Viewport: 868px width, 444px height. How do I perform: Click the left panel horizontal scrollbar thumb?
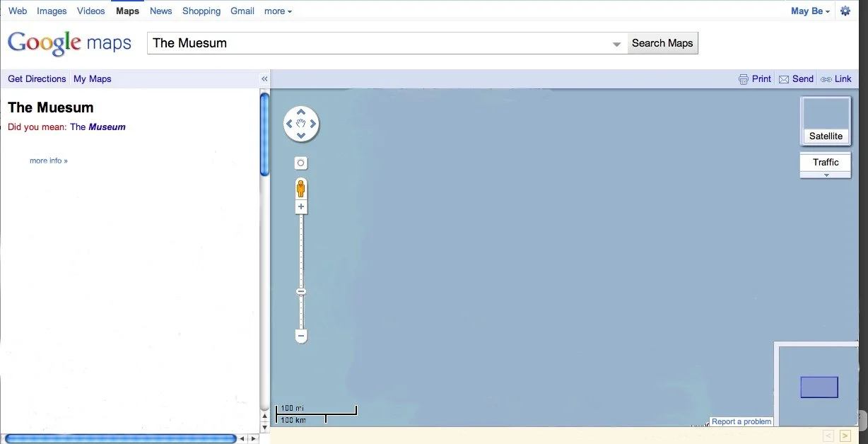coord(120,439)
